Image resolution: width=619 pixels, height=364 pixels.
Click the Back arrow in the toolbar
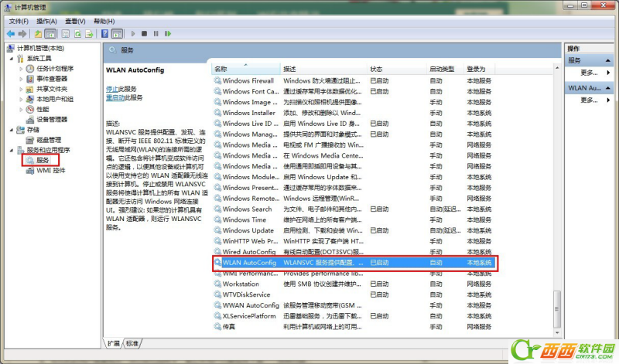click(x=11, y=34)
